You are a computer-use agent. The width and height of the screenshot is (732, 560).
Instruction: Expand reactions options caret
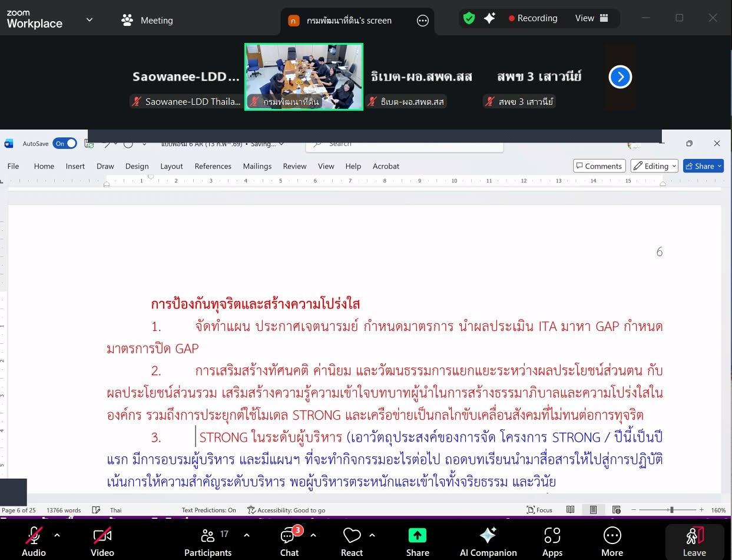click(x=372, y=535)
